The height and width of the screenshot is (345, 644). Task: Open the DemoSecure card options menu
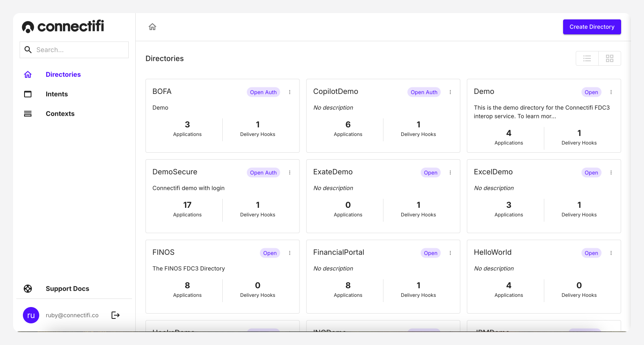290,173
